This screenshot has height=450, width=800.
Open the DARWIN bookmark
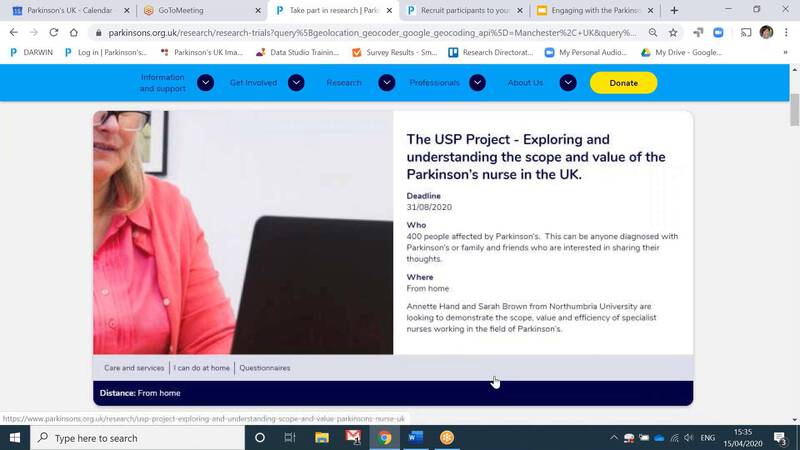(x=32, y=52)
